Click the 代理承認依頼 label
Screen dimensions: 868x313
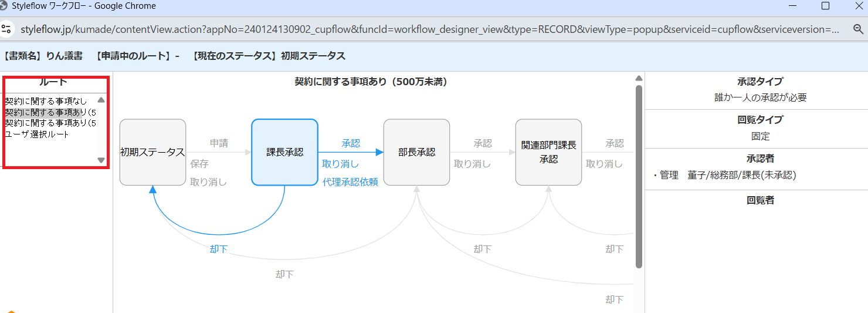coord(350,182)
